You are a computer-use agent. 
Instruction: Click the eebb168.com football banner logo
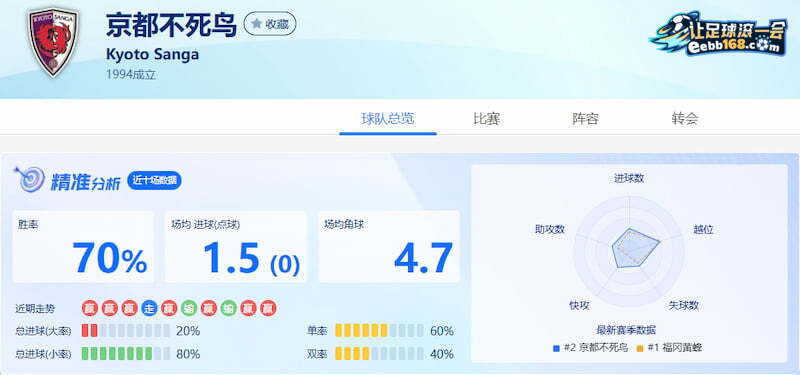point(718,34)
